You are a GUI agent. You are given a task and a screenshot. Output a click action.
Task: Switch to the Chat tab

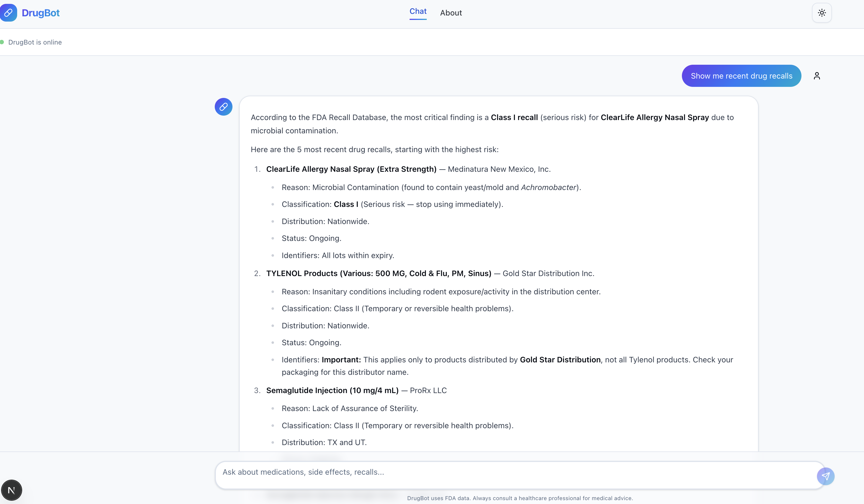point(418,11)
